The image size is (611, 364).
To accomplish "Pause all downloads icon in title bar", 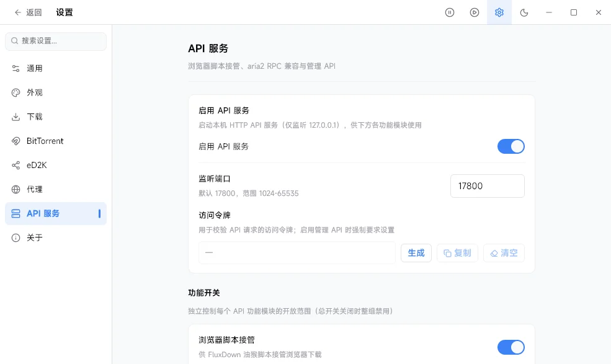I will 450,12.
